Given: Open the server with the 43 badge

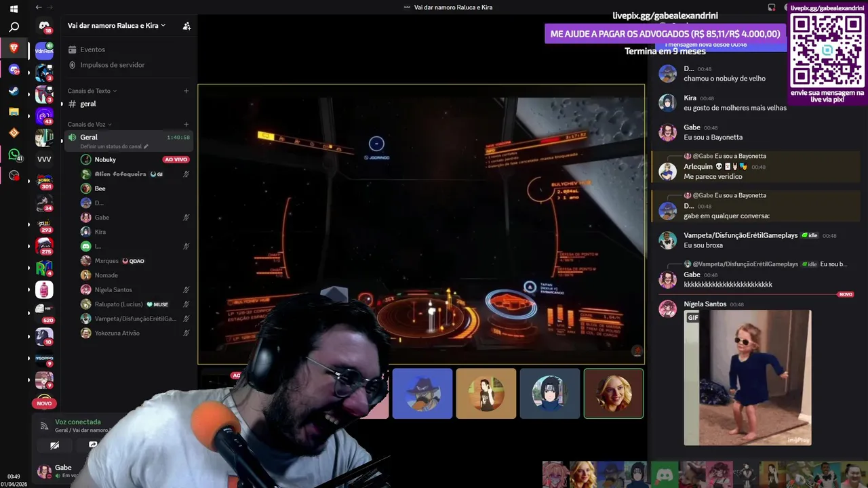Looking at the screenshot, I should 44,116.
